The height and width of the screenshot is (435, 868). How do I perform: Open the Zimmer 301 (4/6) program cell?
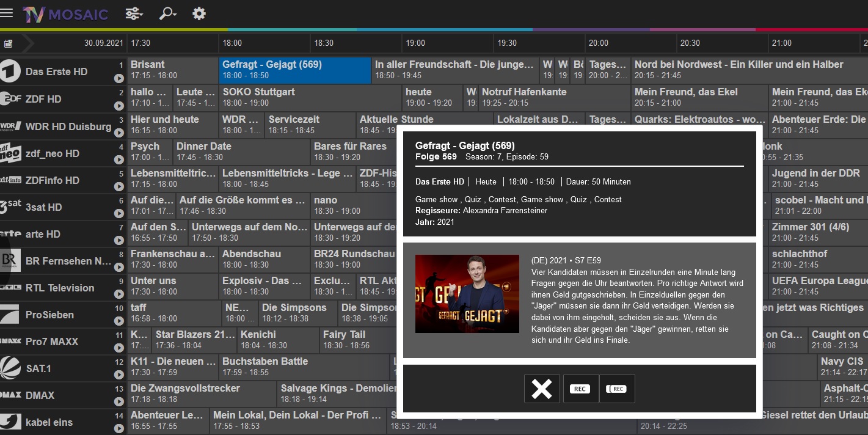tap(819, 232)
